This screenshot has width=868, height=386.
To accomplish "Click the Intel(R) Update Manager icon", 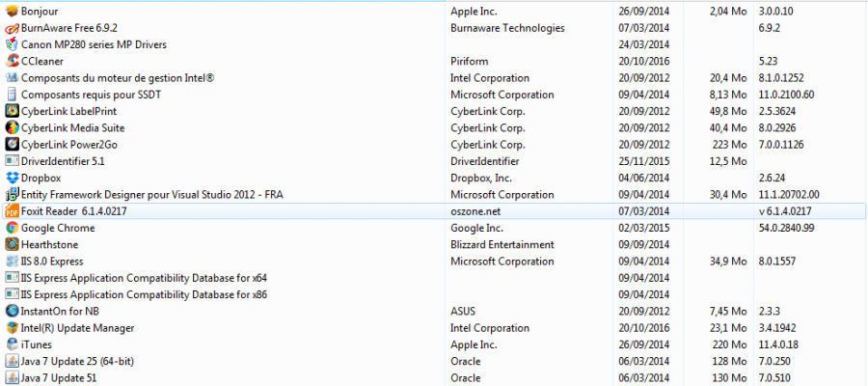I will point(11,328).
